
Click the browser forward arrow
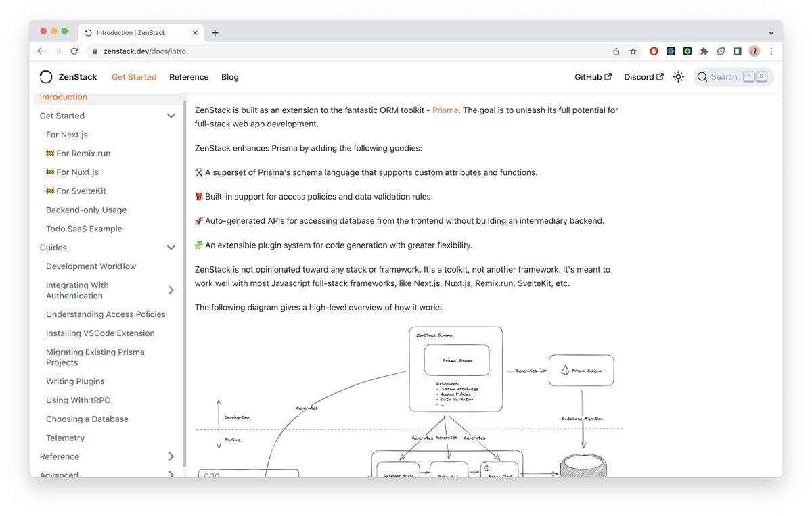click(58, 51)
